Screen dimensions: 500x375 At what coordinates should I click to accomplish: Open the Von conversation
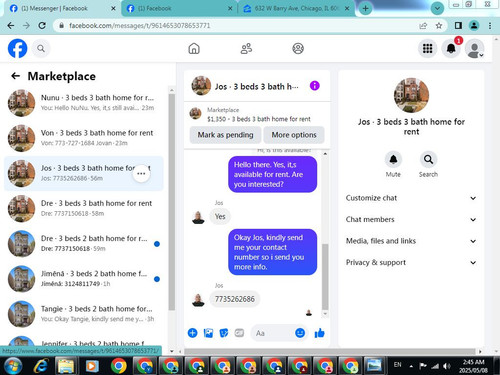point(83,138)
